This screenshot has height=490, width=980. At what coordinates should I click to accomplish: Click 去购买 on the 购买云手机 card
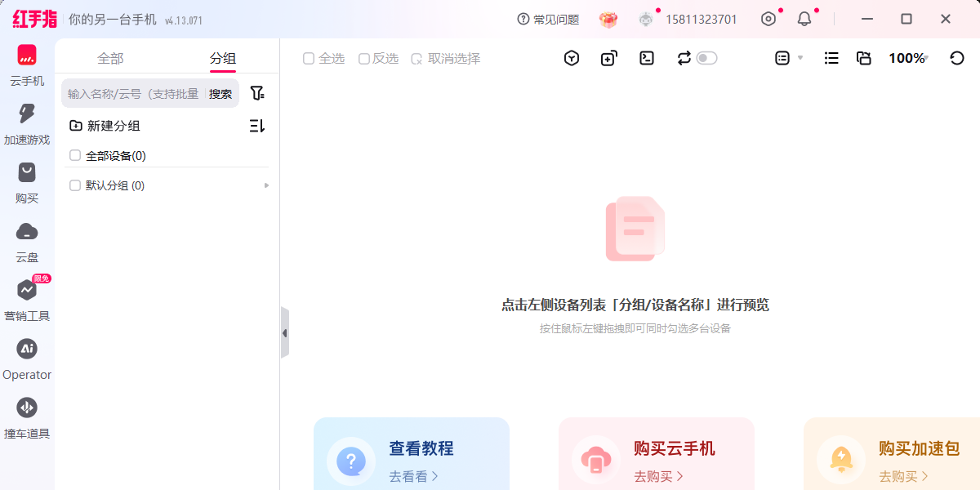658,476
